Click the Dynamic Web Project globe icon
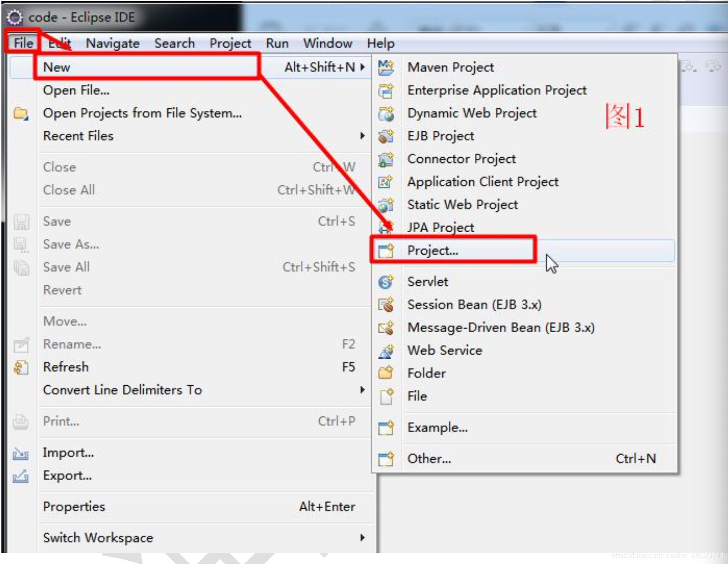728x564 pixels. [386, 113]
